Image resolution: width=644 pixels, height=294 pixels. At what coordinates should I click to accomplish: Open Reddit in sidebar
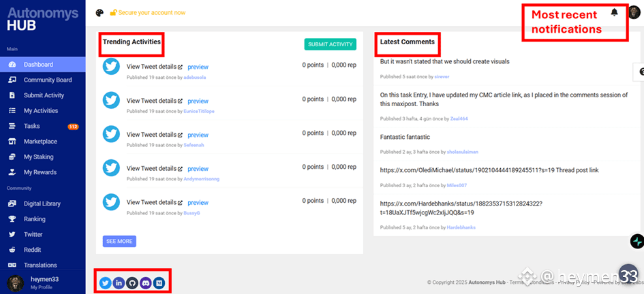(43, 250)
